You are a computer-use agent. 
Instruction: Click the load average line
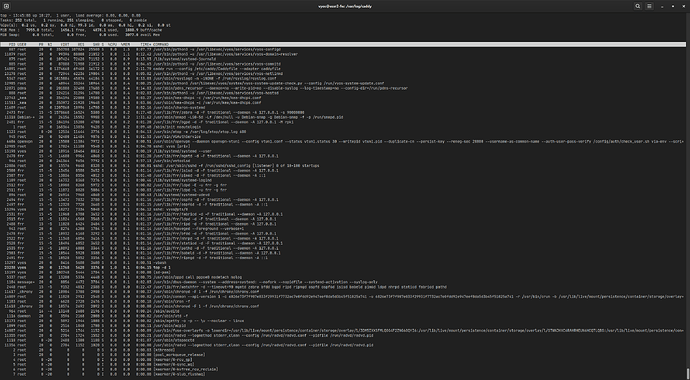pos(71,15)
